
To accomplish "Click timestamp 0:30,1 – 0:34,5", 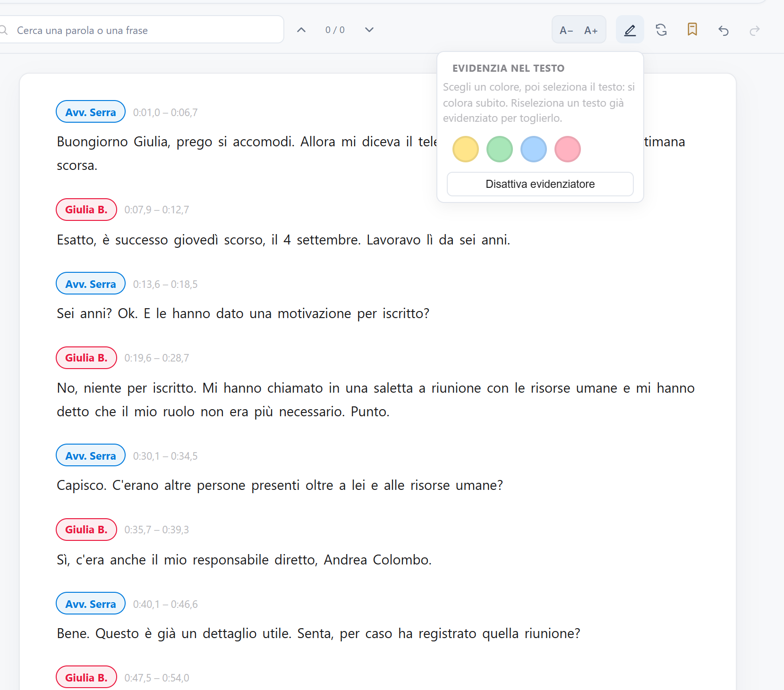I will pos(165,456).
